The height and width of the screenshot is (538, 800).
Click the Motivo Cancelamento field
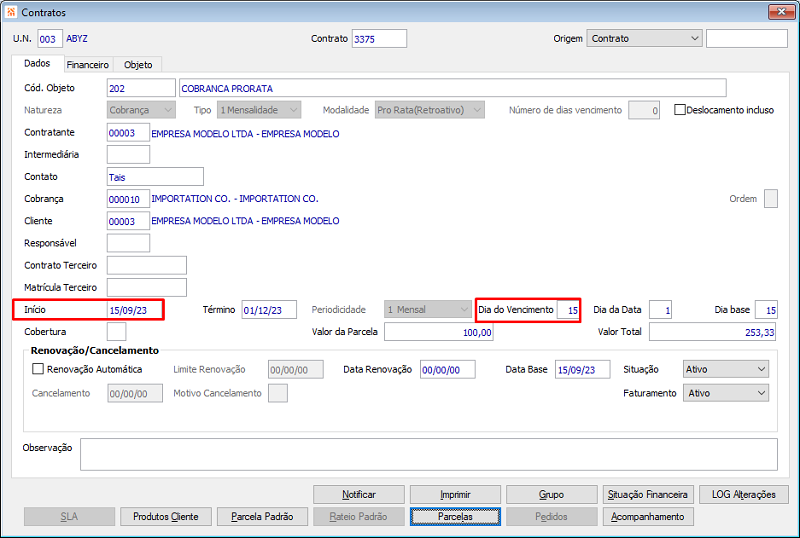pos(278,393)
